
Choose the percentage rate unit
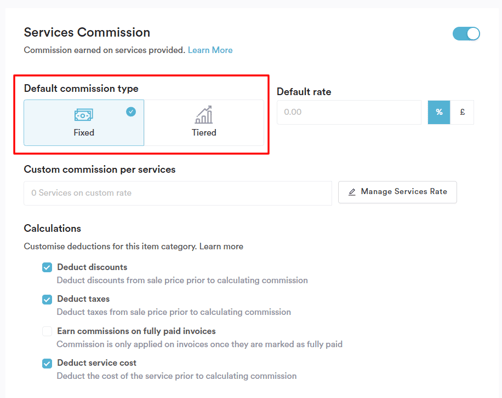[439, 112]
